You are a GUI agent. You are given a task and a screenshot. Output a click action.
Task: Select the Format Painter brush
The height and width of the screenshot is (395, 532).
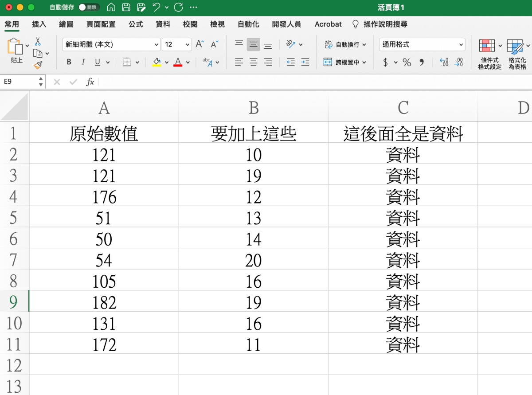coord(38,66)
